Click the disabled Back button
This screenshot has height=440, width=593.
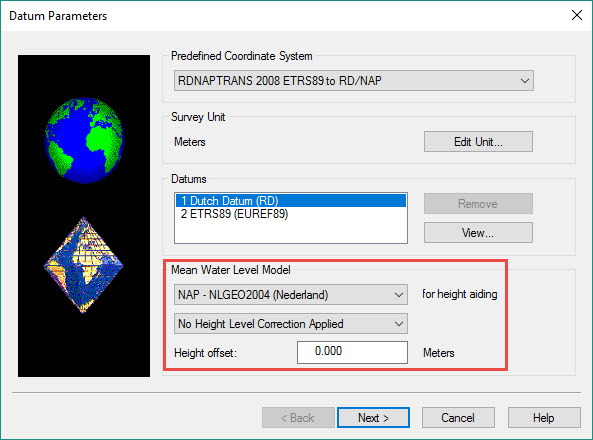click(298, 418)
